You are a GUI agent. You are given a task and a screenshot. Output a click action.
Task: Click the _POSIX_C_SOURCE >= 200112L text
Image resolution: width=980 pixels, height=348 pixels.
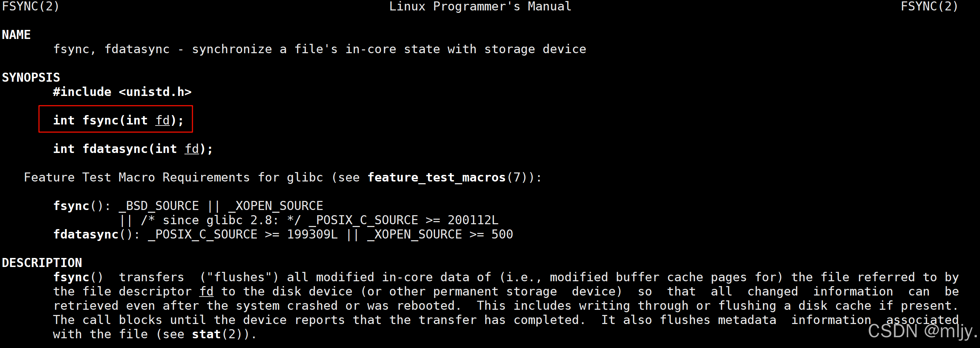(403, 220)
